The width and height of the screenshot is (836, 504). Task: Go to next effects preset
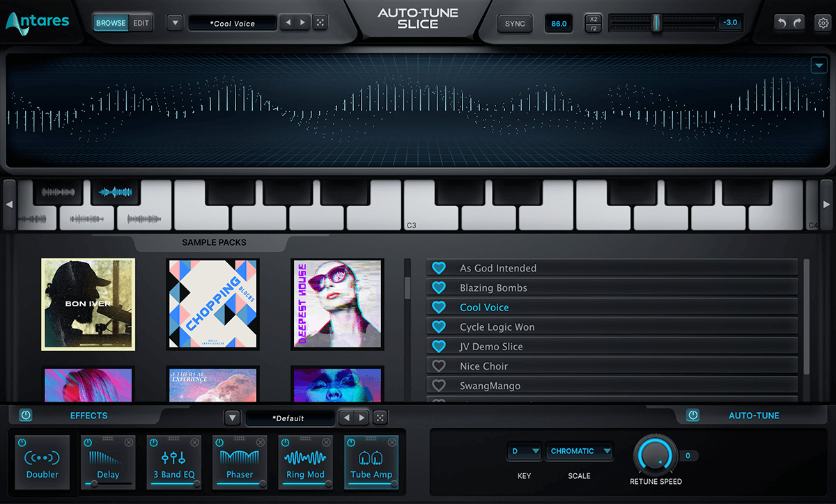click(362, 418)
